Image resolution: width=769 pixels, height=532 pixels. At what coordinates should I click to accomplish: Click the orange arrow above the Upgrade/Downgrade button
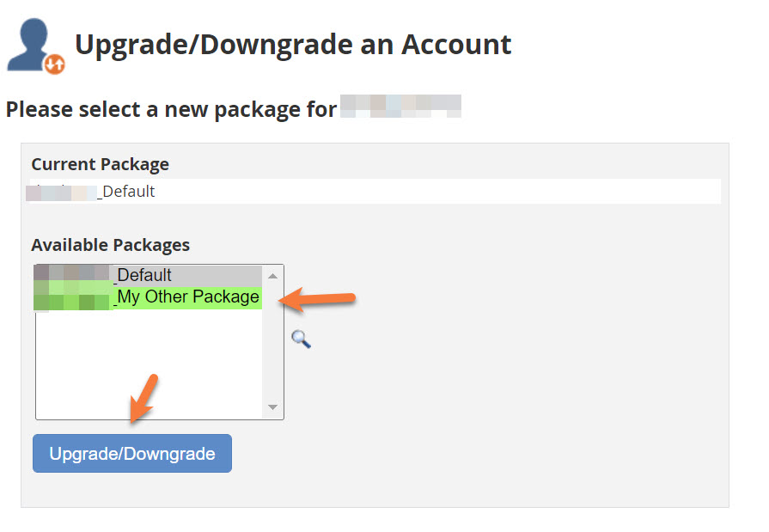coord(143,398)
